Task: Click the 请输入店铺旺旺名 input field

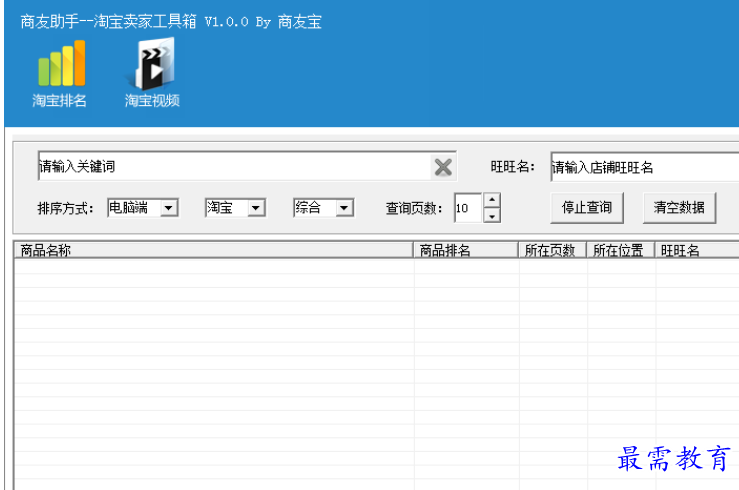Action: point(644,167)
